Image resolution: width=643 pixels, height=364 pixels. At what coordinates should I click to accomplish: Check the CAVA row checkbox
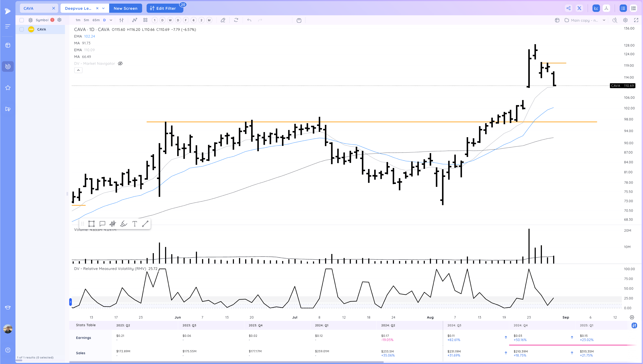point(22,29)
